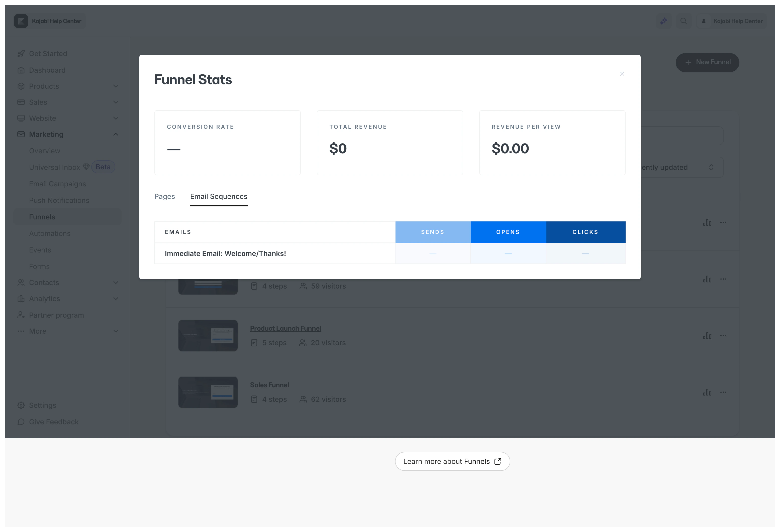The image size is (780, 532).
Task: Click the sparkle AI assistant icon
Action: click(663, 21)
